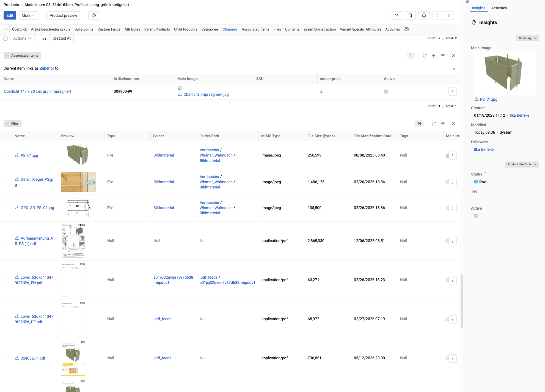Refresh the Associated Items panel
Screen dimensions: 545x392
[x=425, y=56]
